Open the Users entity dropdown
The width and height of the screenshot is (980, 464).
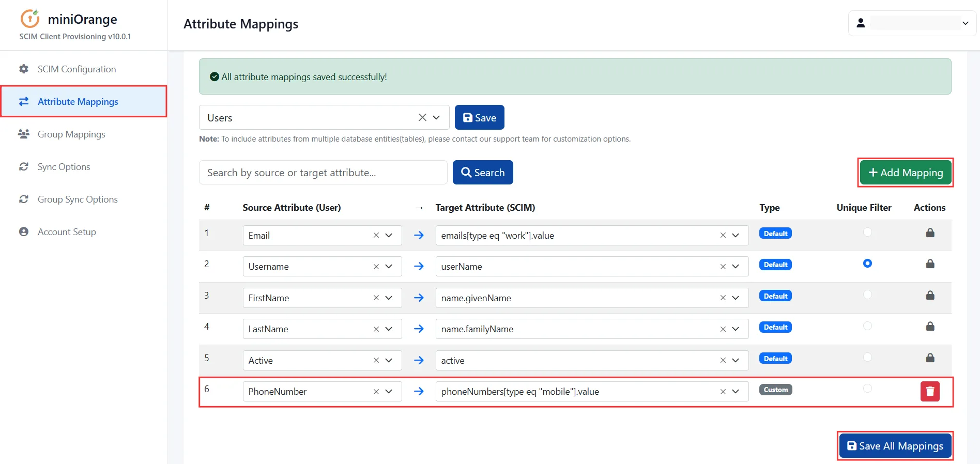[x=436, y=117]
